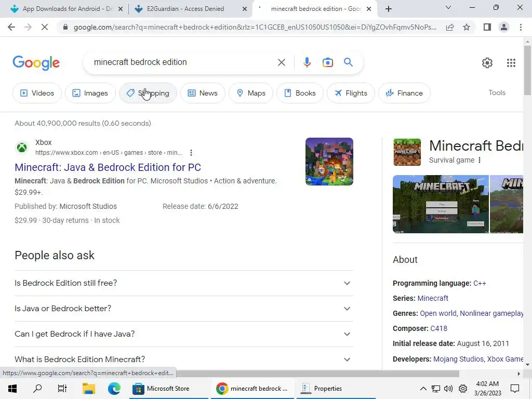
Task: Close the E2Guardian Access Denied tab
Action: tap(245, 9)
